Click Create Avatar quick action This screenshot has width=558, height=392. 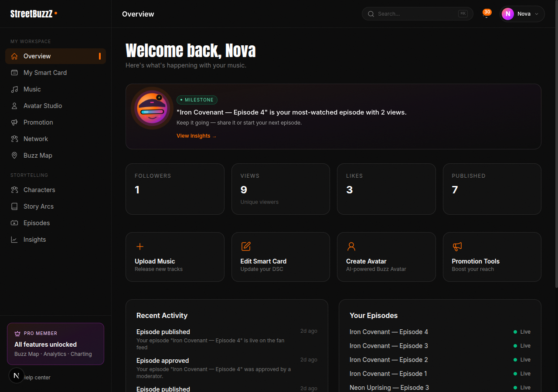pos(386,257)
